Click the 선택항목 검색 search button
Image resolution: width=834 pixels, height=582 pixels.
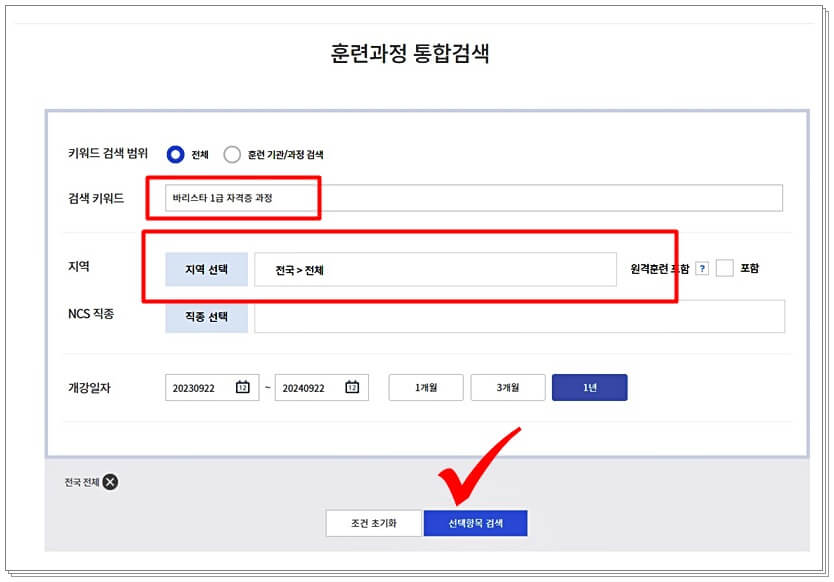(476, 523)
